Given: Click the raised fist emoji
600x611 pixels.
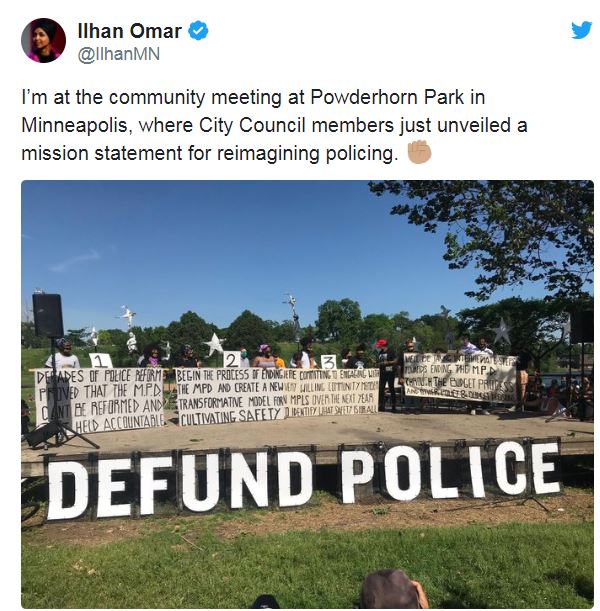Looking at the screenshot, I should coord(419,152).
